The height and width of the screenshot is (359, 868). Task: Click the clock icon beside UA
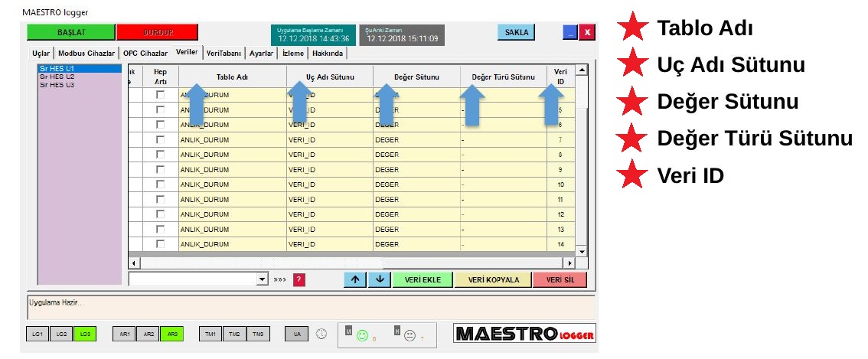pos(321,334)
